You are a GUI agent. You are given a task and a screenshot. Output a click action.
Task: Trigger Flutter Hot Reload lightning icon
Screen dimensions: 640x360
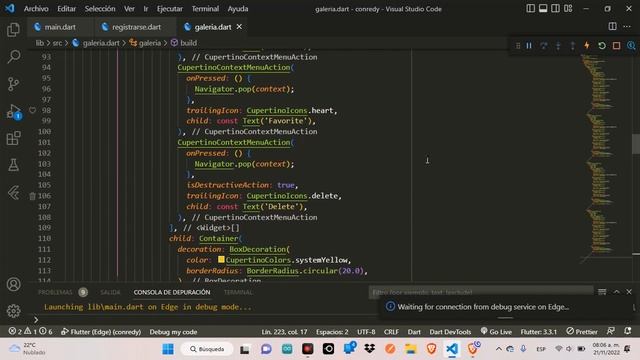coord(587,45)
